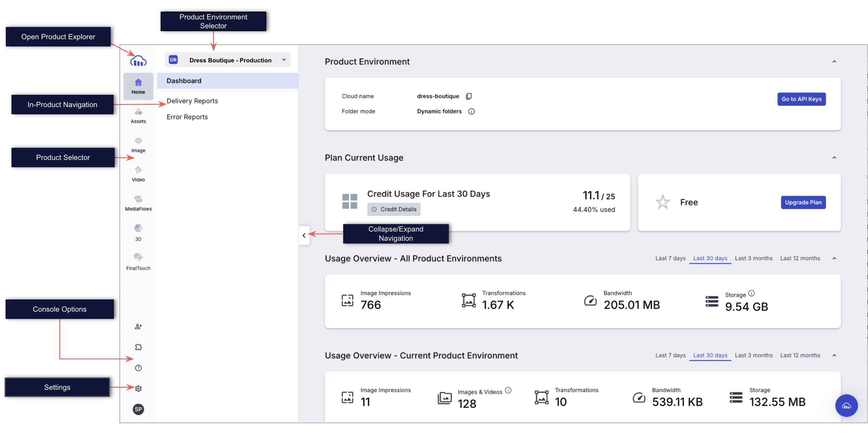Select Last 7 days for All Product Environments

click(670, 258)
